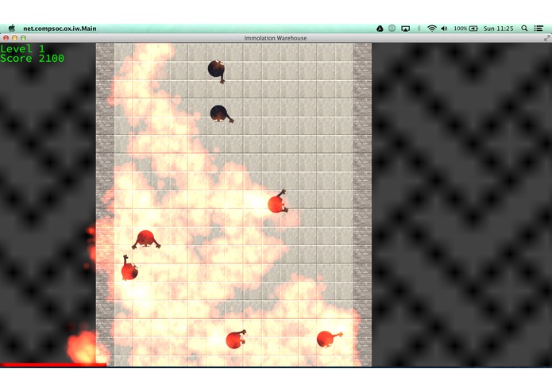The image size is (552, 392).
Task: Click the burning creature at bottom center
Action: pyautogui.click(x=236, y=339)
